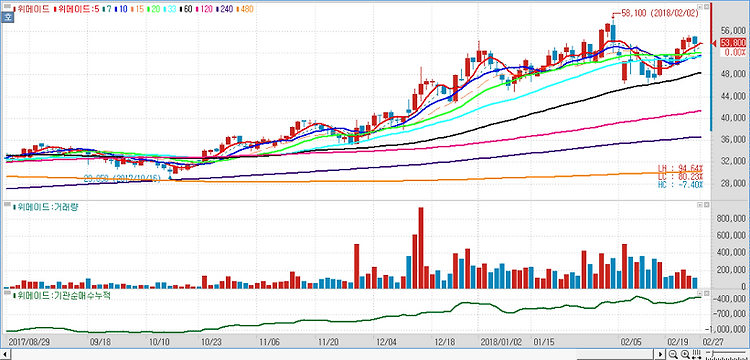Select the 위메이드 candle series legend
The height and width of the screenshot is (360, 750).
pos(32,9)
